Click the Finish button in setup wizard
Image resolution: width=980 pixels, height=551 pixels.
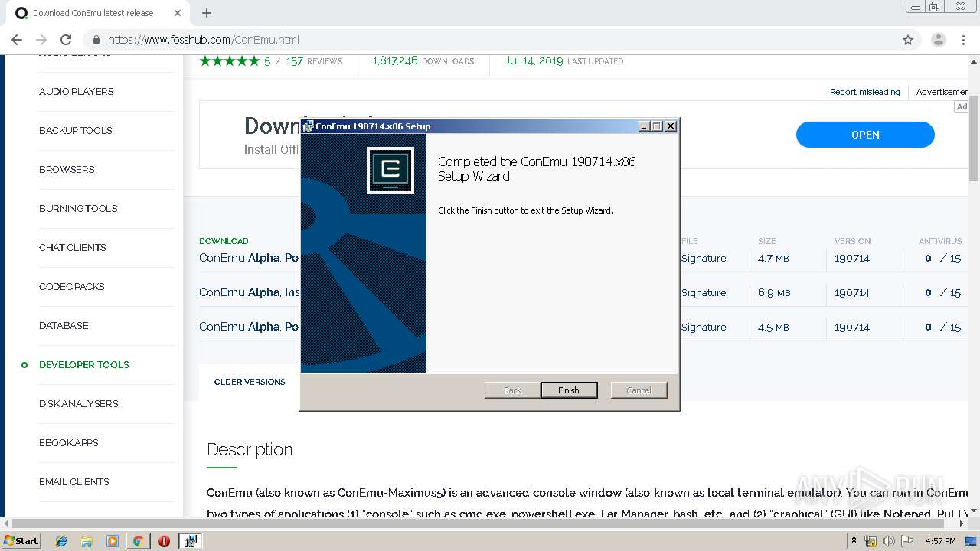(569, 390)
